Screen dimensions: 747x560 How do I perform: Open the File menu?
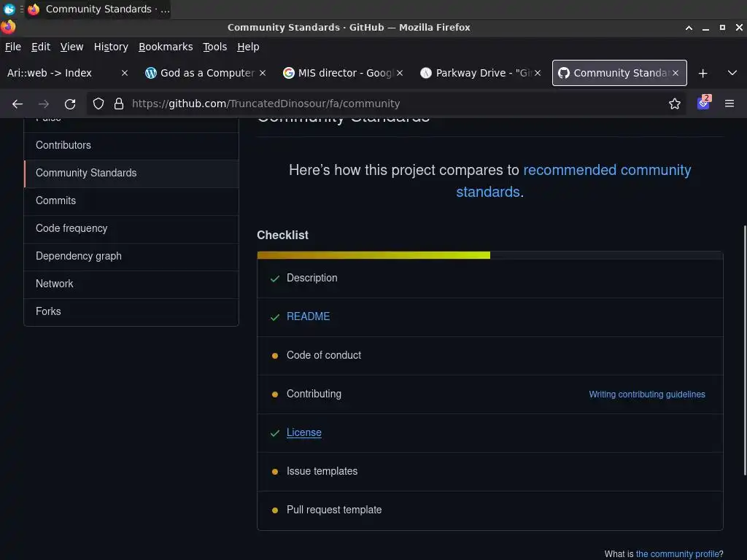tap(13, 47)
